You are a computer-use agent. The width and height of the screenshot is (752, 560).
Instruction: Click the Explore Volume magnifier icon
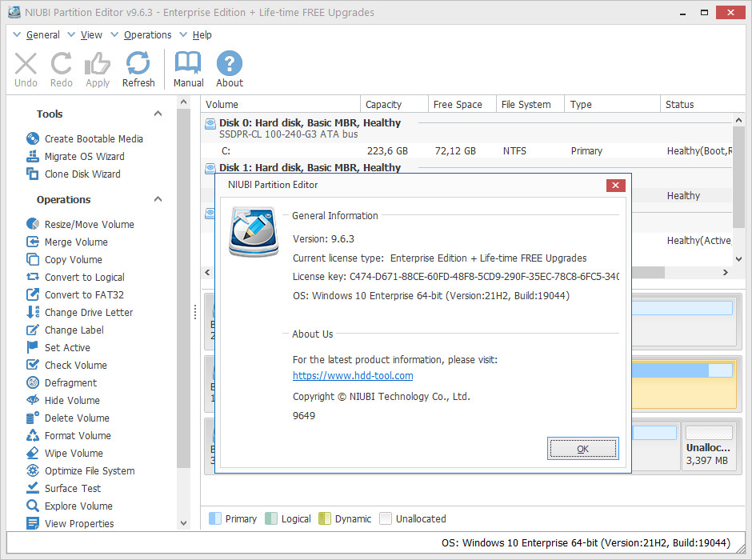pyautogui.click(x=33, y=506)
